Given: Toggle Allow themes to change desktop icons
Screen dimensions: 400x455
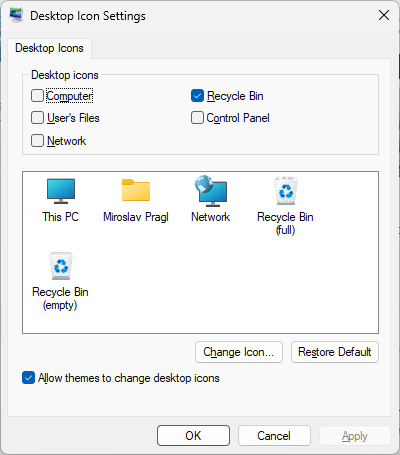Looking at the screenshot, I should click(x=28, y=378).
